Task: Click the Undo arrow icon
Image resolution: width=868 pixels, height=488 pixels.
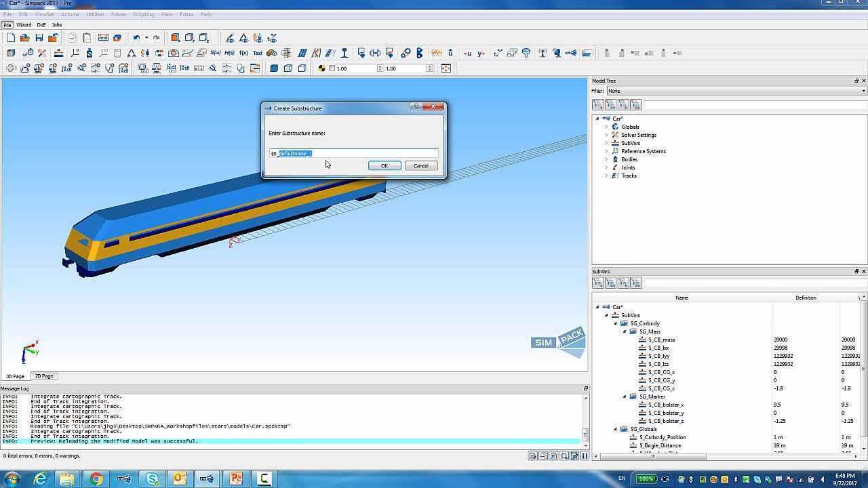Action: (x=136, y=38)
